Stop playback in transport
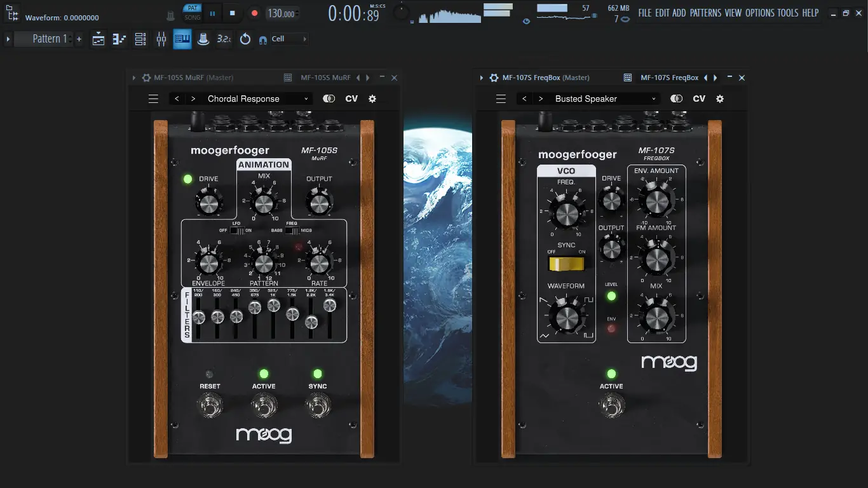The width and height of the screenshot is (868, 488). tap(233, 13)
